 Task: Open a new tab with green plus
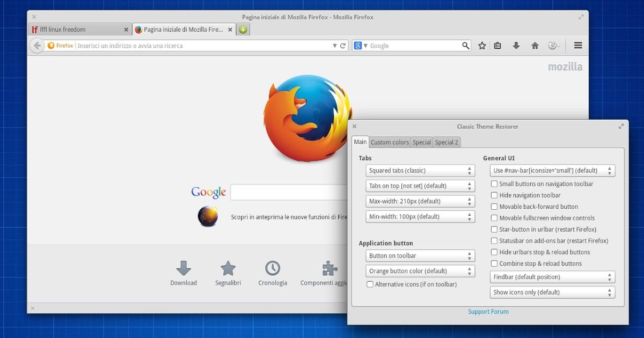coord(243,30)
